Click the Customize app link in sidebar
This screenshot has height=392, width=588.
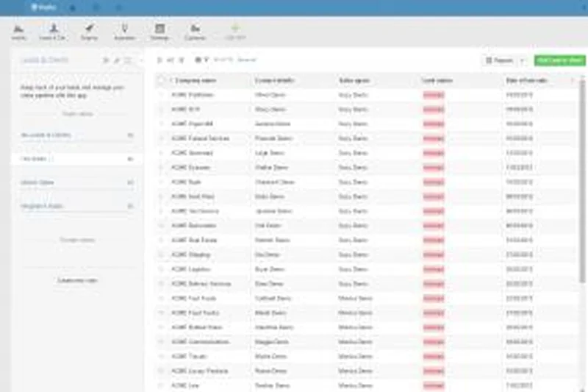coord(77,280)
